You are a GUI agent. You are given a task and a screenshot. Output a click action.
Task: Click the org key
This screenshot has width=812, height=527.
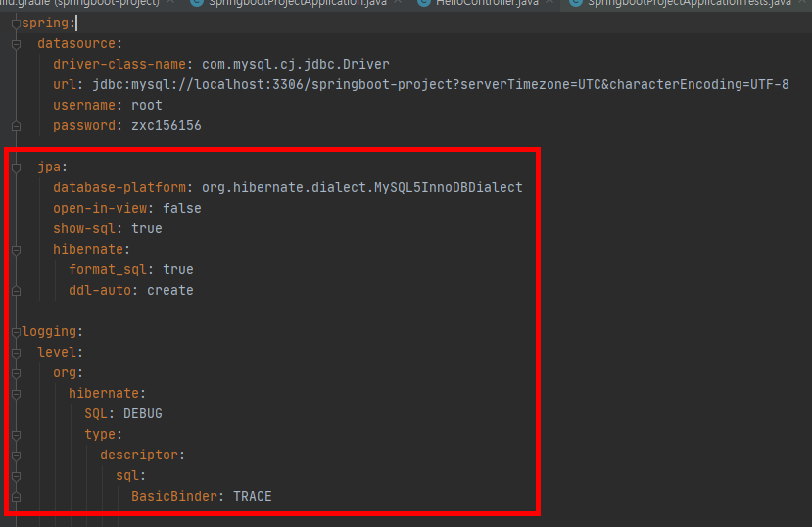click(x=65, y=373)
